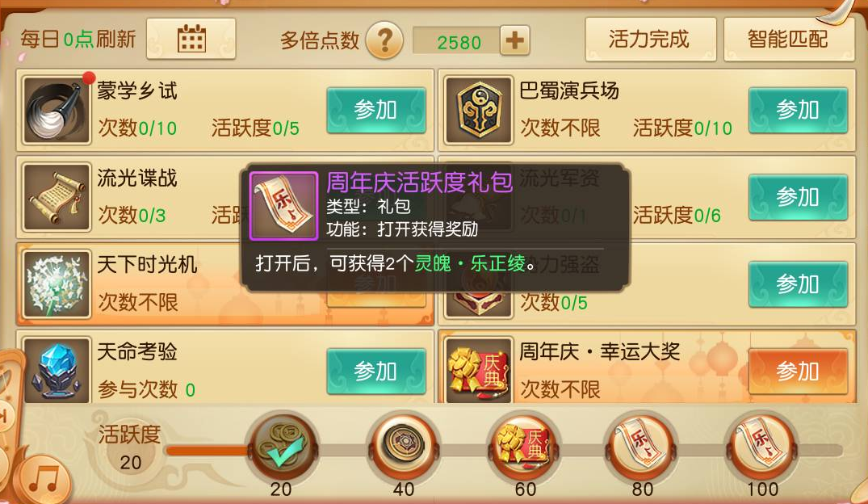The image size is (868, 504).
Task: Tap the 周年庆·幸运大奖 gift icon
Action: pos(479,370)
